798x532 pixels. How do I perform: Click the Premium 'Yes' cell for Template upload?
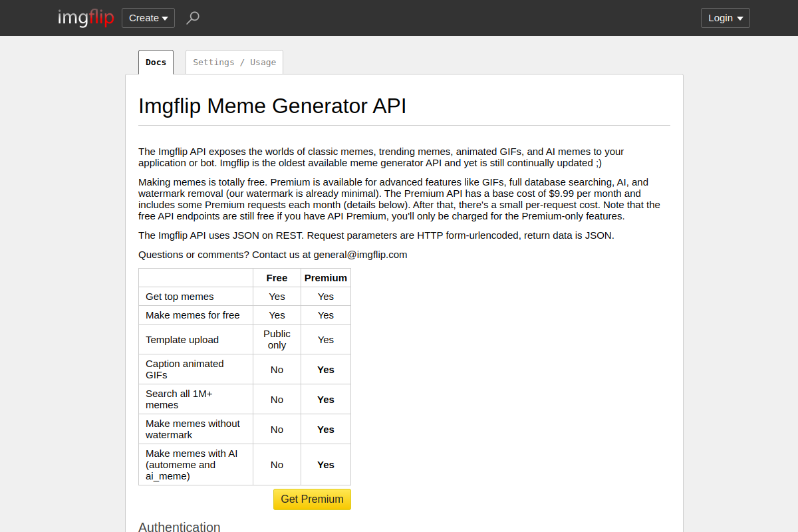[x=326, y=339]
